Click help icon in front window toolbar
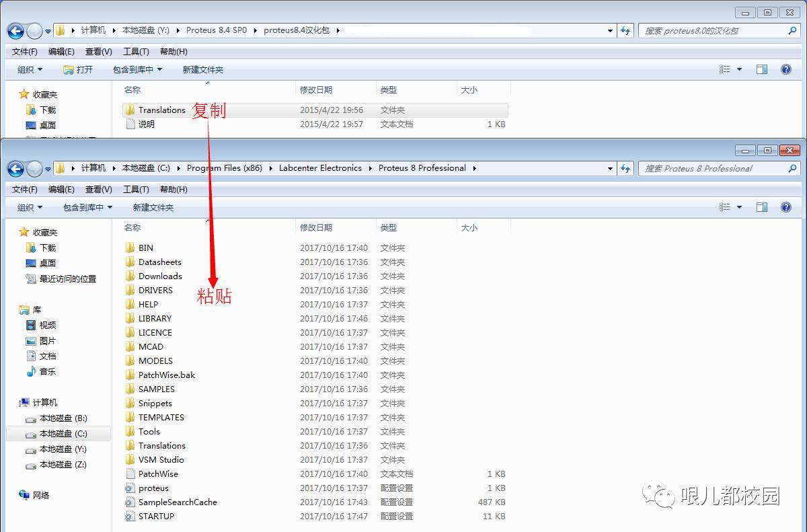The image size is (807, 532). coord(785,207)
